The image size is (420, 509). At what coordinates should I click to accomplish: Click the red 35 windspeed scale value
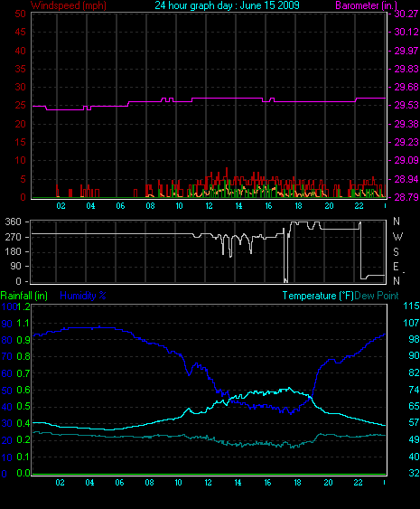coord(20,69)
